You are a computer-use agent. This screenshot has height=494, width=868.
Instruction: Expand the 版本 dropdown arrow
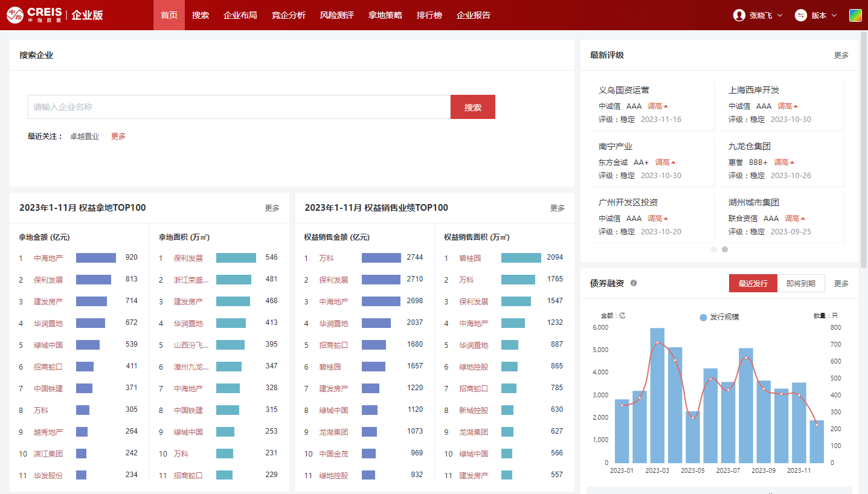click(834, 16)
